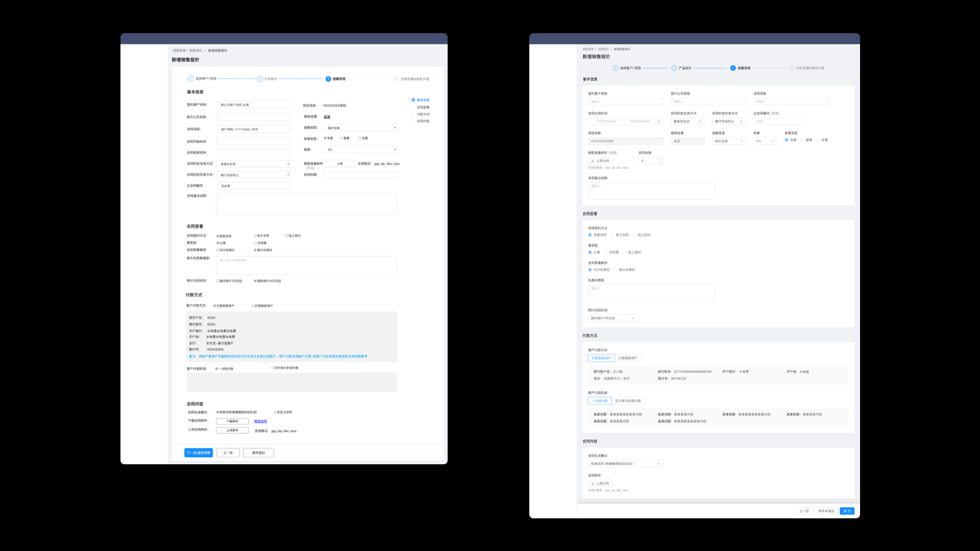Image resolution: width=980 pixels, height=551 pixels.
Task: Click the first completed-step checkmark in the left window
Action: coord(191,79)
